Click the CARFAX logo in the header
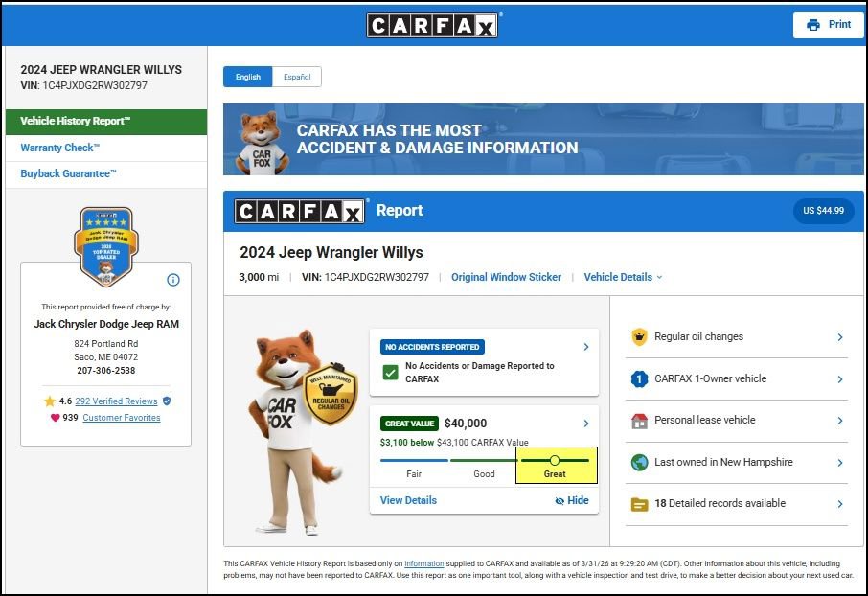868x596 pixels. tap(432, 25)
